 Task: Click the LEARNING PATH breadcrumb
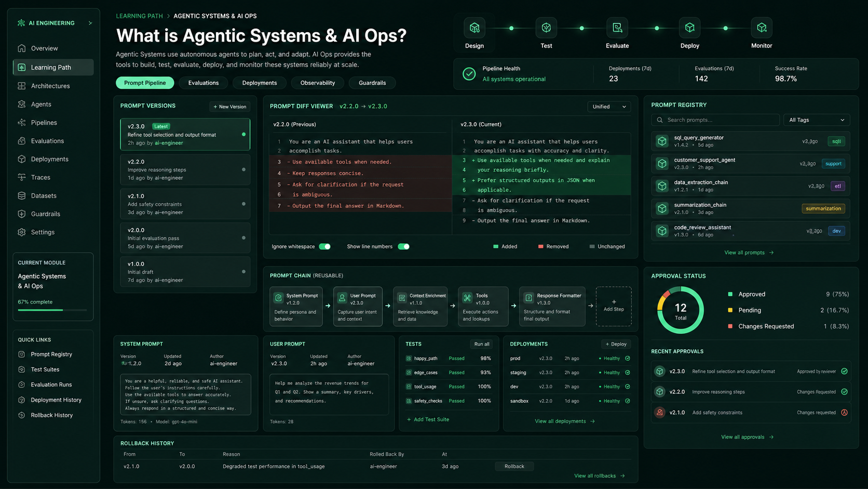[x=139, y=16]
